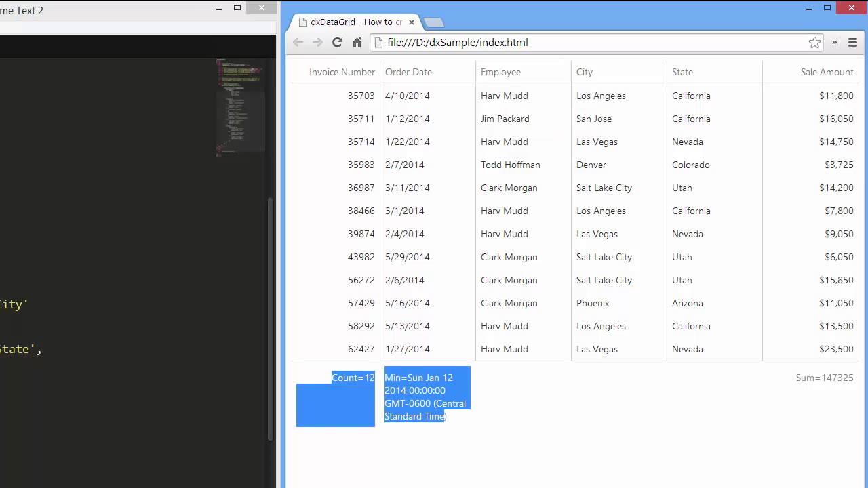Select the Jim Packard employee cell
Viewport: 868px width, 488px height.
pos(505,119)
